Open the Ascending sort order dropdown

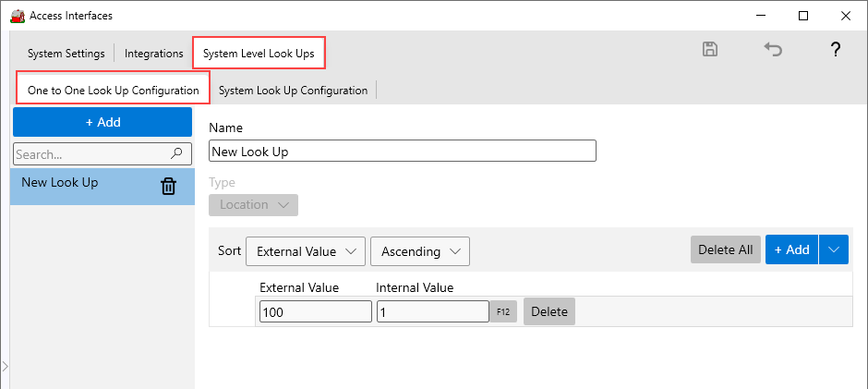(x=420, y=250)
